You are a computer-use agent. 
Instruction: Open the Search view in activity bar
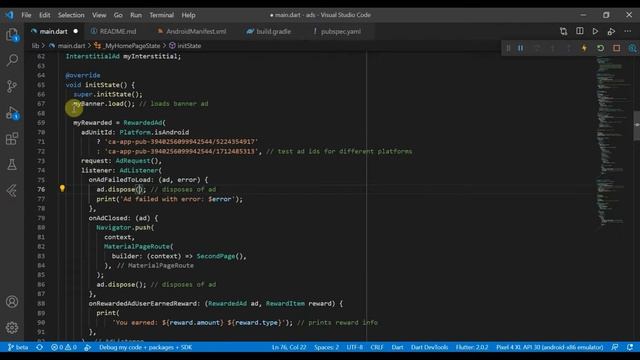pyautogui.click(x=12, y=60)
